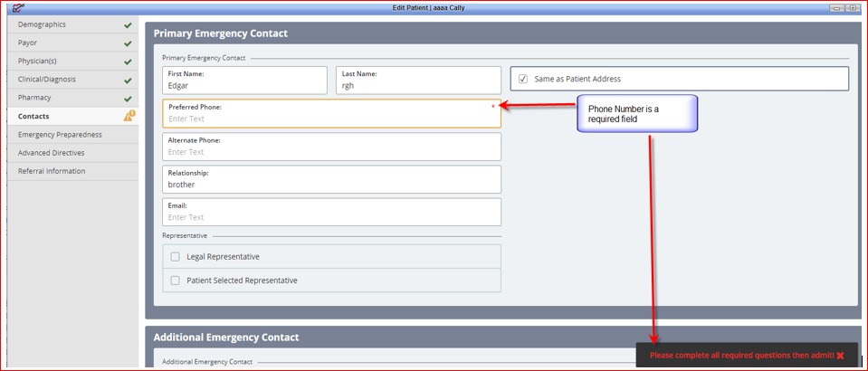This screenshot has width=868, height=371.
Task: Dismiss the required questions error with the red X
Action: [840, 355]
